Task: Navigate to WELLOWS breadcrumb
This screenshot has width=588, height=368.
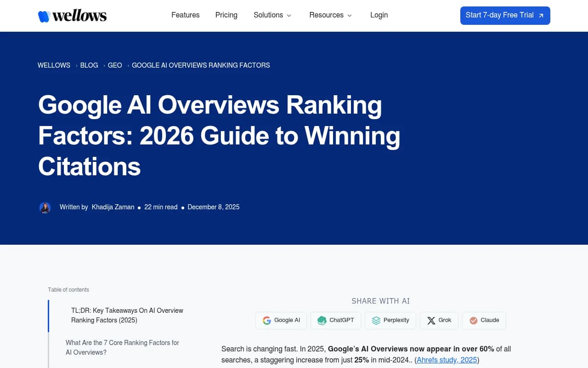Action: (x=54, y=65)
